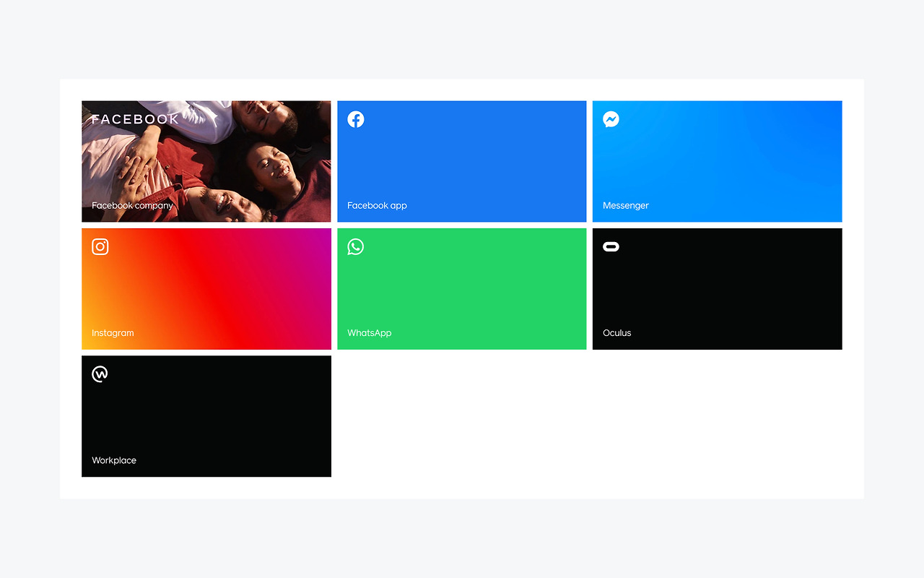Click the Messenger chat bubble icon
The width and height of the screenshot is (924, 578).
611,119
